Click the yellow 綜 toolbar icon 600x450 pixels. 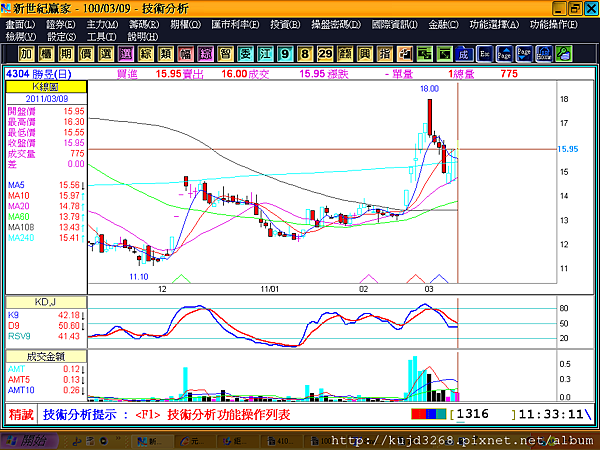click(x=146, y=54)
